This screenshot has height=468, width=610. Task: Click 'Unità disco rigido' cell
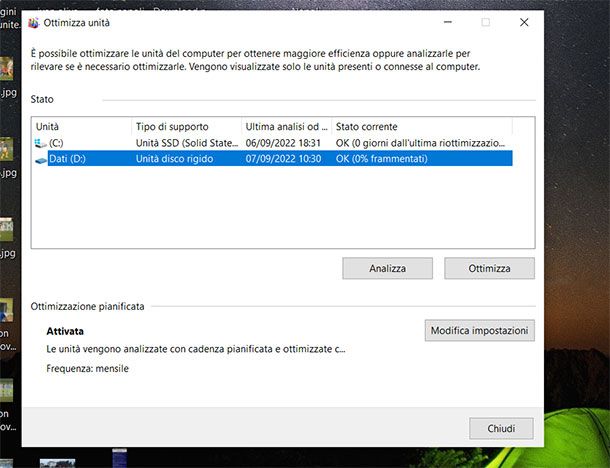pos(174,159)
